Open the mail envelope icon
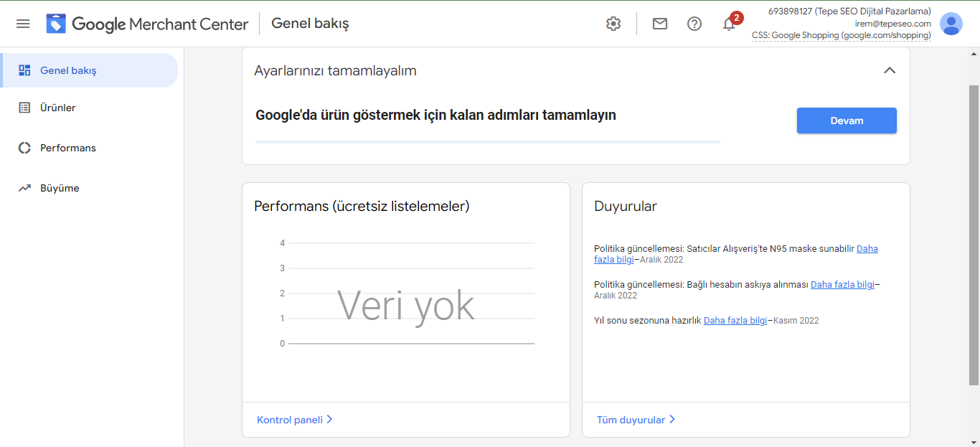Image resolution: width=980 pixels, height=447 pixels. (660, 24)
